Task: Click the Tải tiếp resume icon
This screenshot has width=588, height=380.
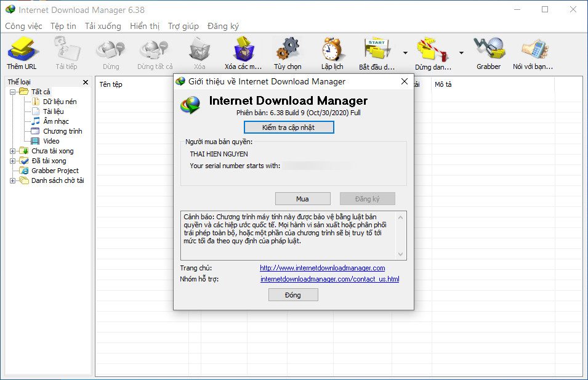Action: [66, 49]
